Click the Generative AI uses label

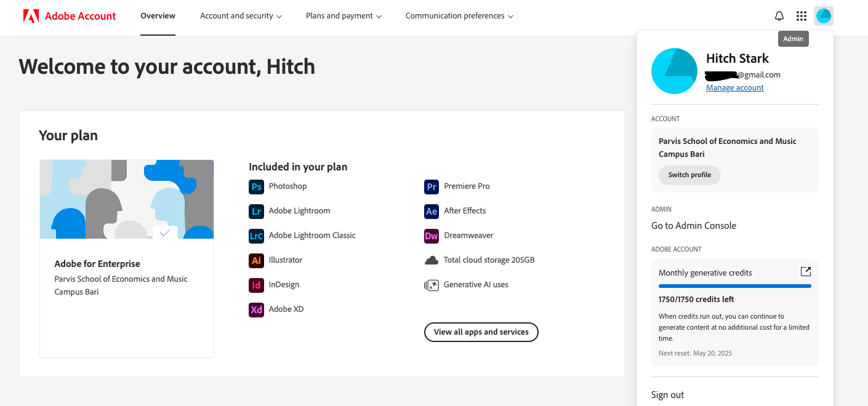pos(476,285)
